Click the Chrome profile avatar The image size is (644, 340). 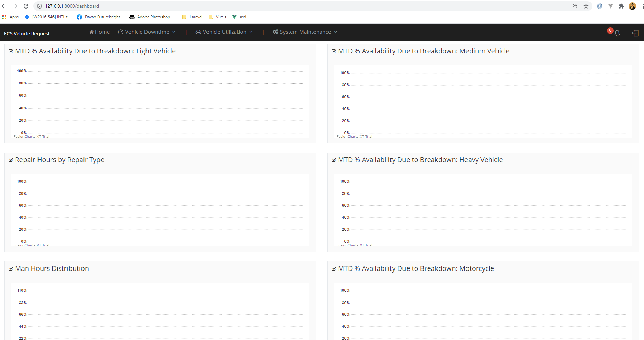click(x=632, y=6)
